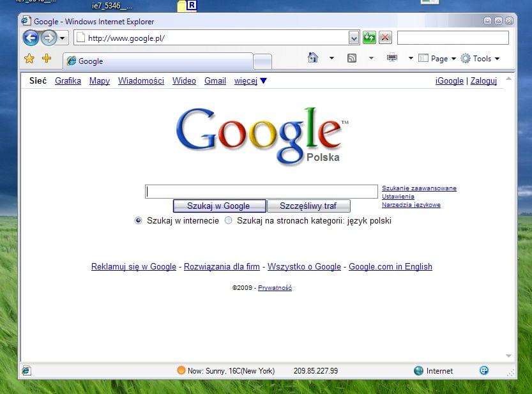Open the recent pages dropdown beside Forward
532x394 pixels.
(63, 38)
